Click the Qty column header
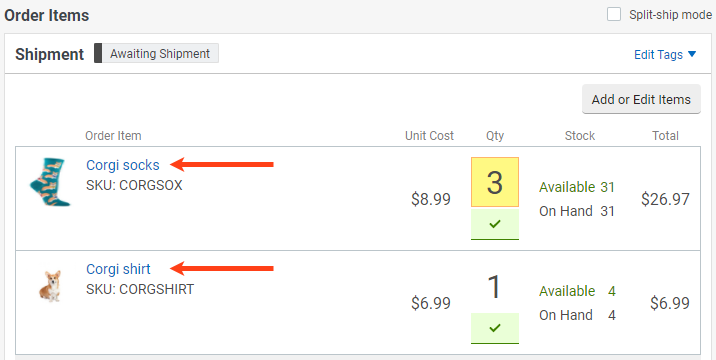 (495, 136)
